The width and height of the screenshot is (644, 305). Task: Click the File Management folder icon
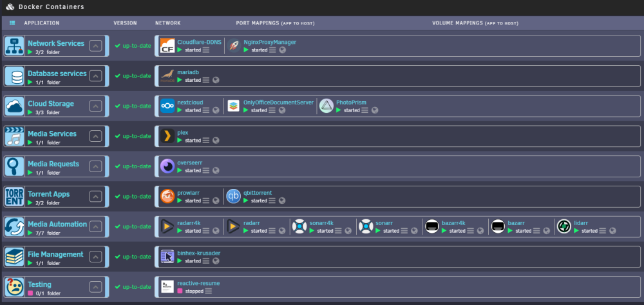point(14,257)
